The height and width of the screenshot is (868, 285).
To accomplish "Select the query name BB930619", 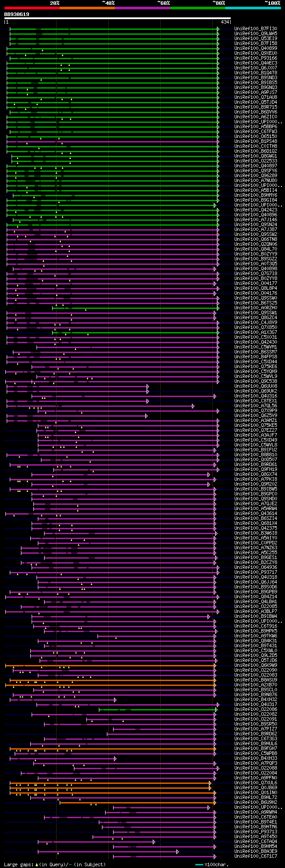I will click(17, 14).
